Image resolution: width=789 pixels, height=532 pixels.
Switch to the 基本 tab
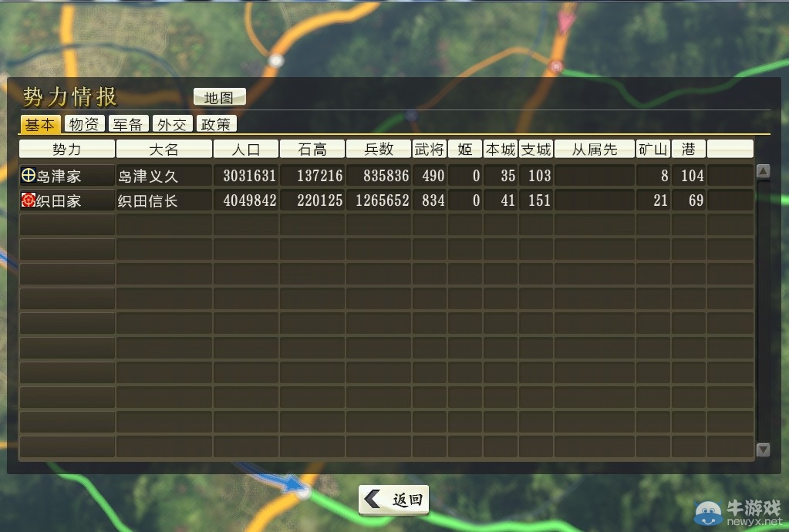click(40, 124)
